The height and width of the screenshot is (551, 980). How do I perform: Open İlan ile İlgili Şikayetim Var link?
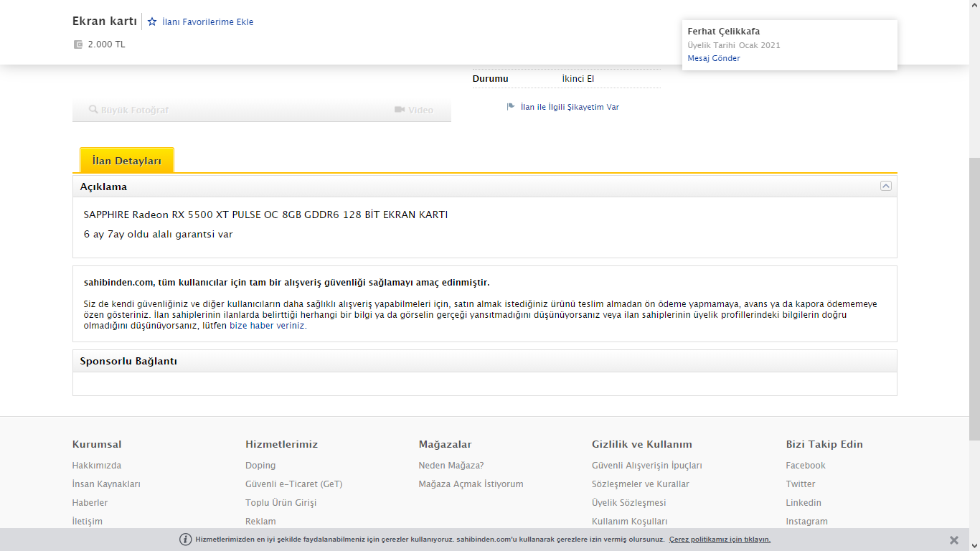click(570, 107)
